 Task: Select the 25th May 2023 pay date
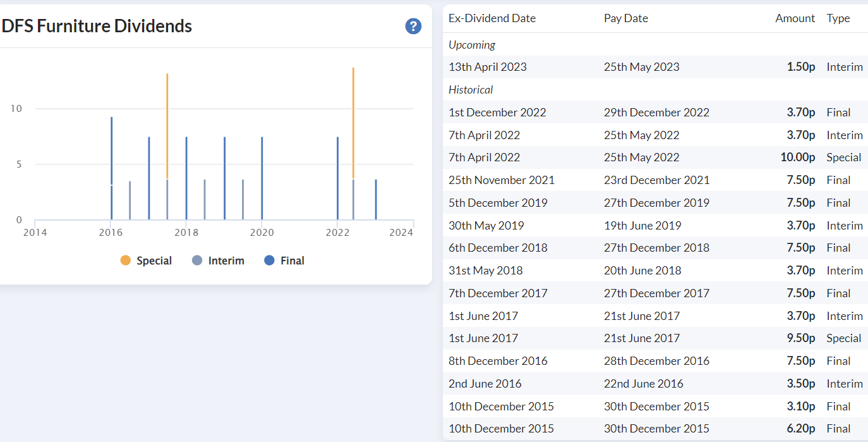click(x=642, y=67)
